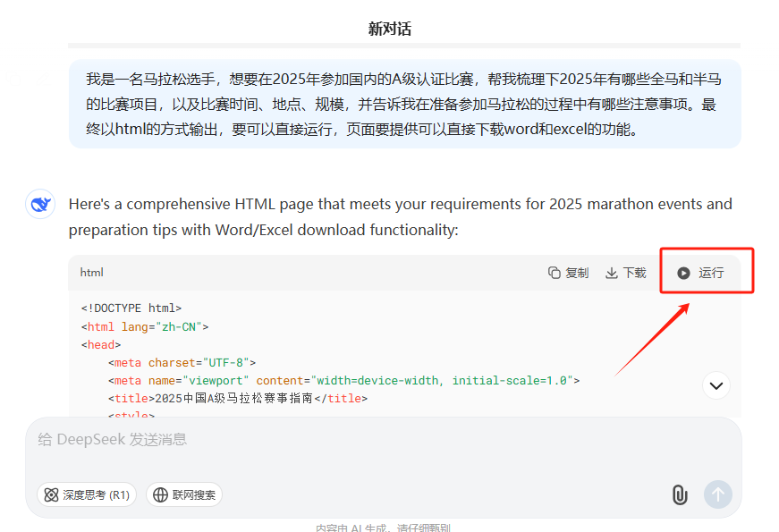This screenshot has height=532, width=779.
Task: Click the html language label on code block
Action: [92, 273]
